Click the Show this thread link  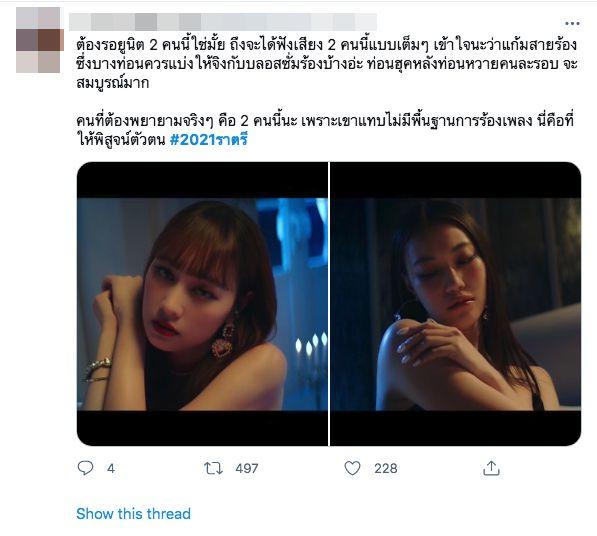pos(133,514)
